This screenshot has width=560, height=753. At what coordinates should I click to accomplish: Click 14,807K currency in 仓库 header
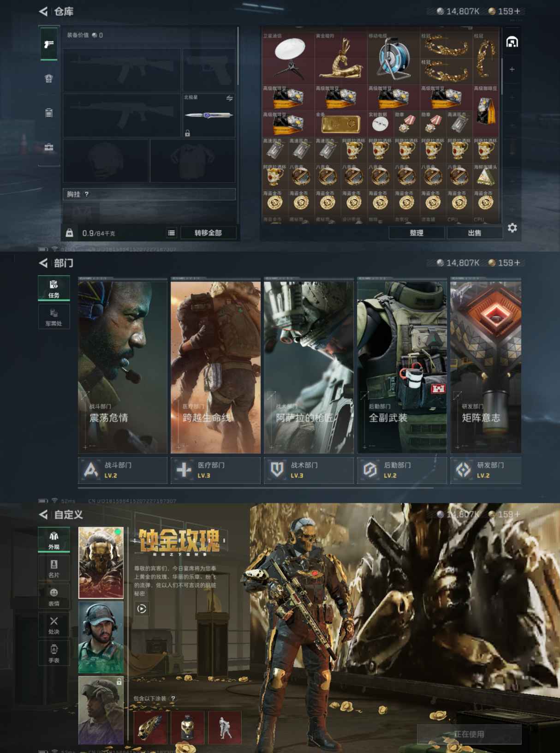coord(459,11)
